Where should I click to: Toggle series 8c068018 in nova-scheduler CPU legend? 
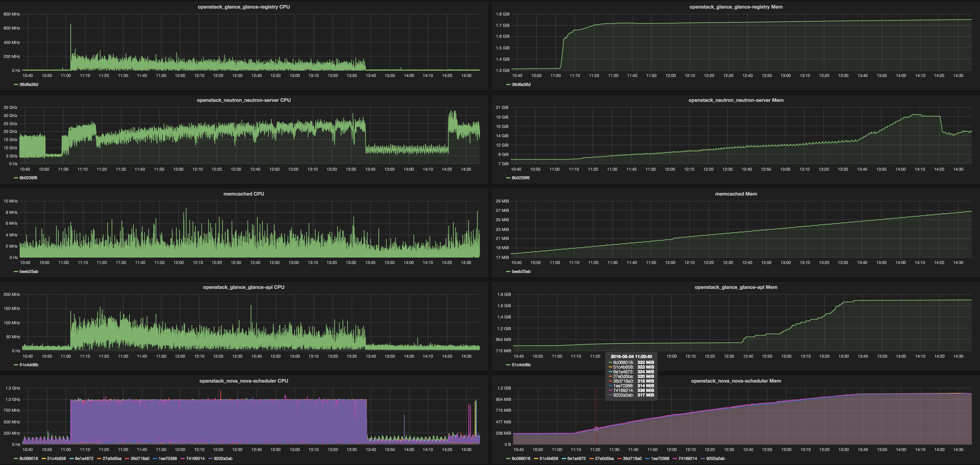coord(29,459)
